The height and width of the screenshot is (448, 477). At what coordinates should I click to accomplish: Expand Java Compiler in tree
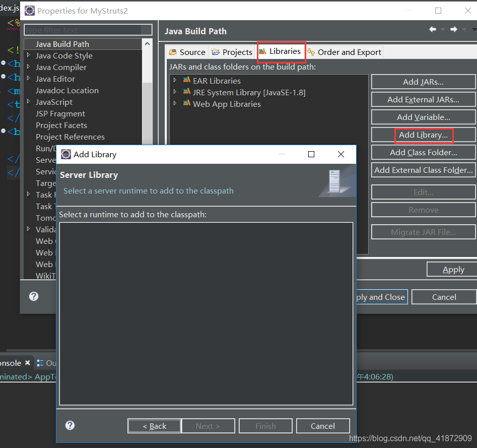29,67
